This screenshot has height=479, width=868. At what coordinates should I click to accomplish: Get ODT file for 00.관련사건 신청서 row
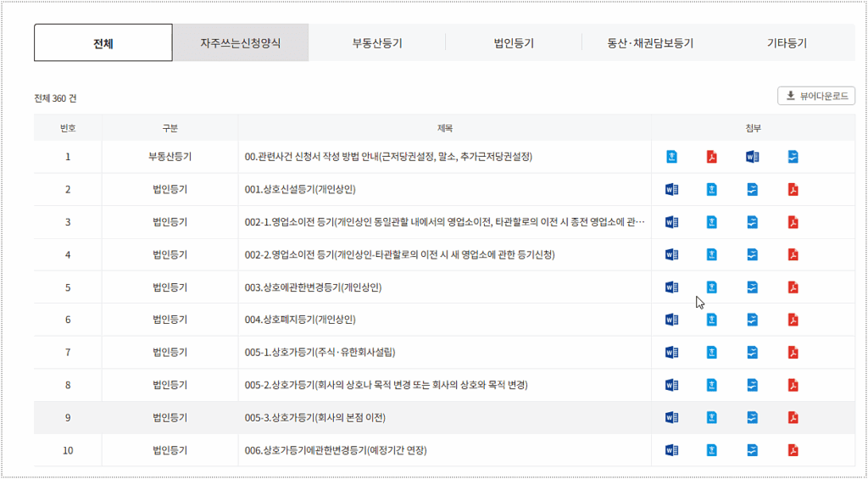point(793,158)
